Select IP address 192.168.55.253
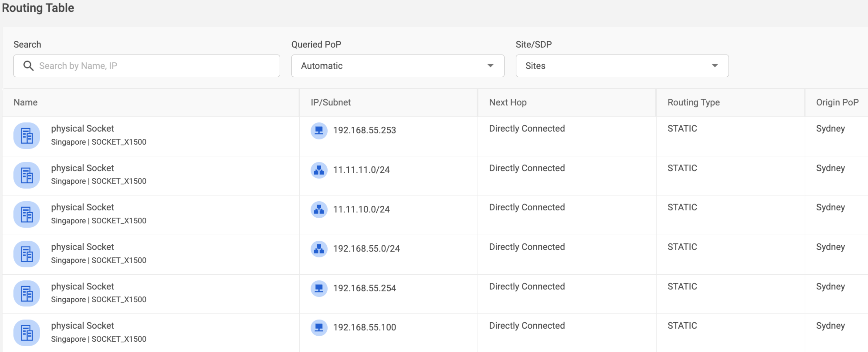 [364, 130]
